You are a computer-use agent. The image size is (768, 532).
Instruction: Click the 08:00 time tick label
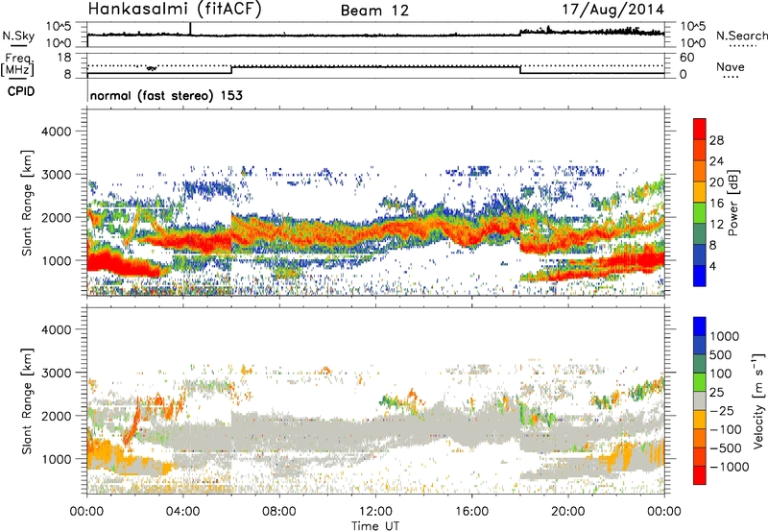(x=279, y=512)
